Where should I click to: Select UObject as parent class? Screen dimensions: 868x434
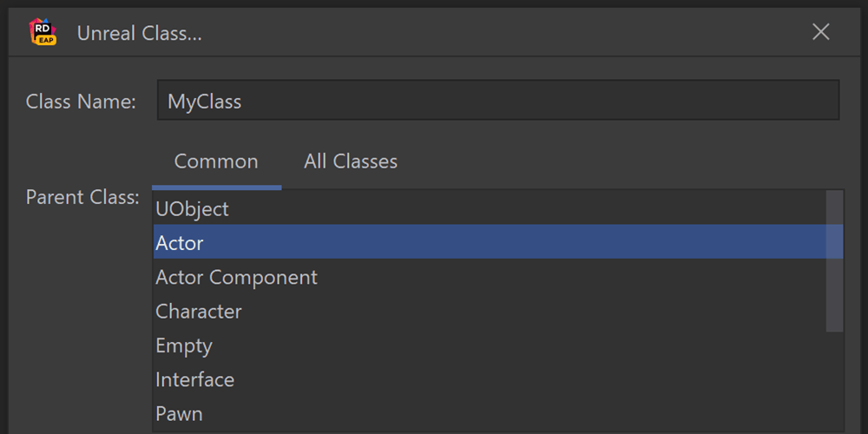click(x=192, y=209)
